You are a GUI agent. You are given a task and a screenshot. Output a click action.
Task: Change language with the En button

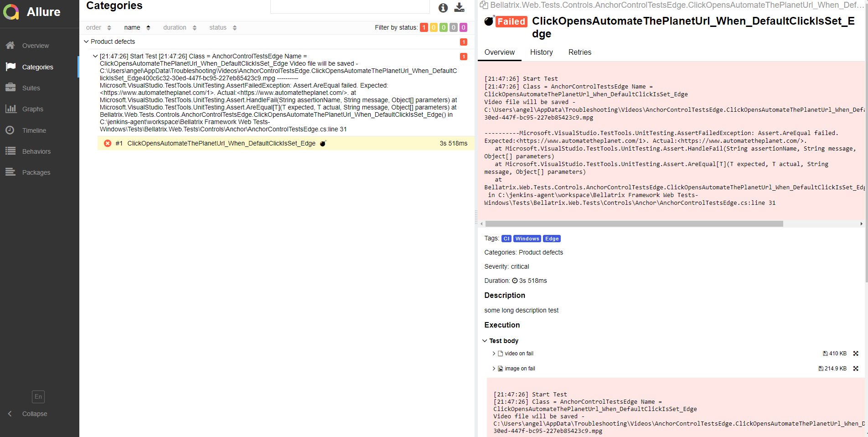pyautogui.click(x=38, y=397)
